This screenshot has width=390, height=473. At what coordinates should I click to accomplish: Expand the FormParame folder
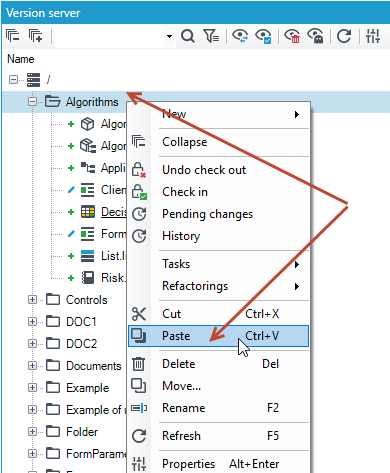(32, 454)
